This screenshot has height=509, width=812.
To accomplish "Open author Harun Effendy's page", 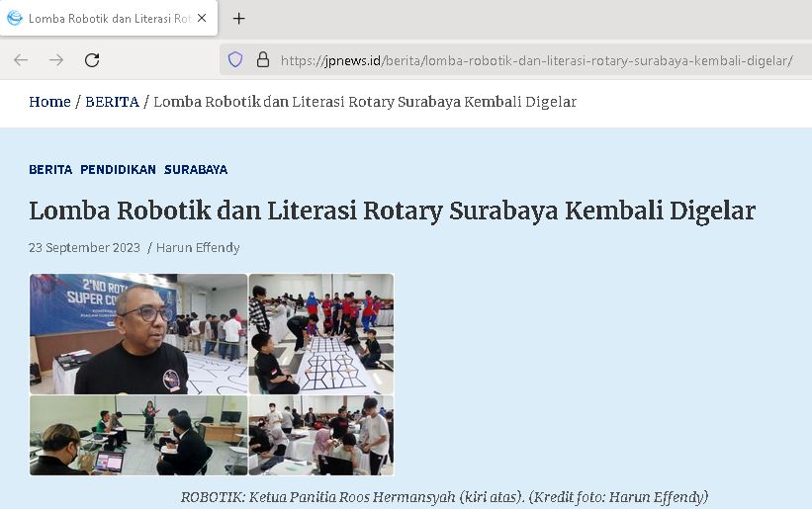I will click(198, 247).
